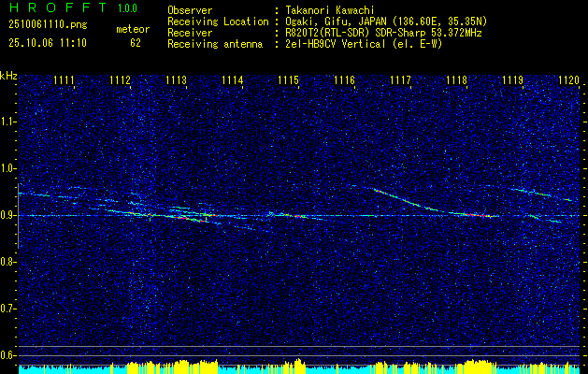This screenshot has width=588, height=374.
Task: Click the meteor label
Action: coord(133,29)
